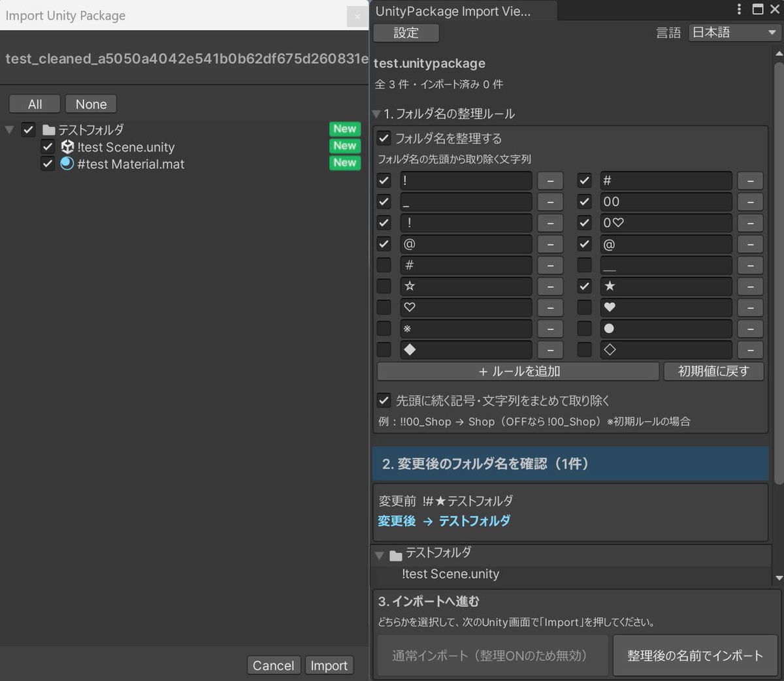
Task: Maximize the UnityPackage Import View panel
Action: 758,9
